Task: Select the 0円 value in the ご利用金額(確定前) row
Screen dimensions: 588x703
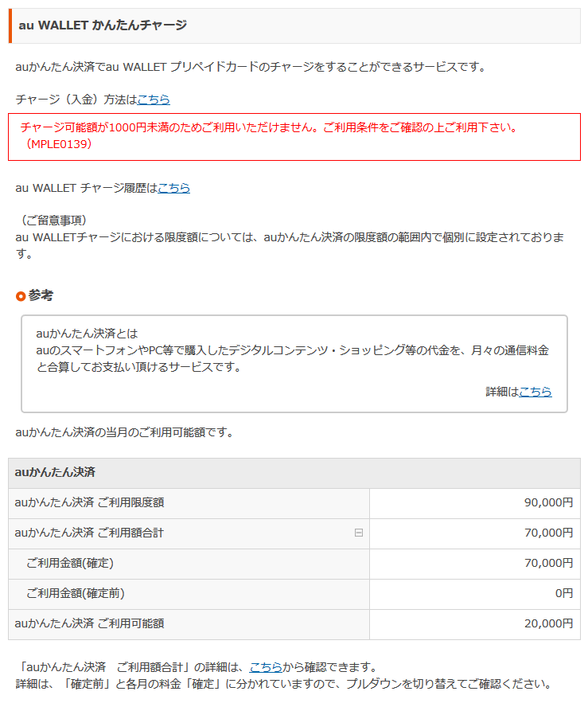Action: 564,593
